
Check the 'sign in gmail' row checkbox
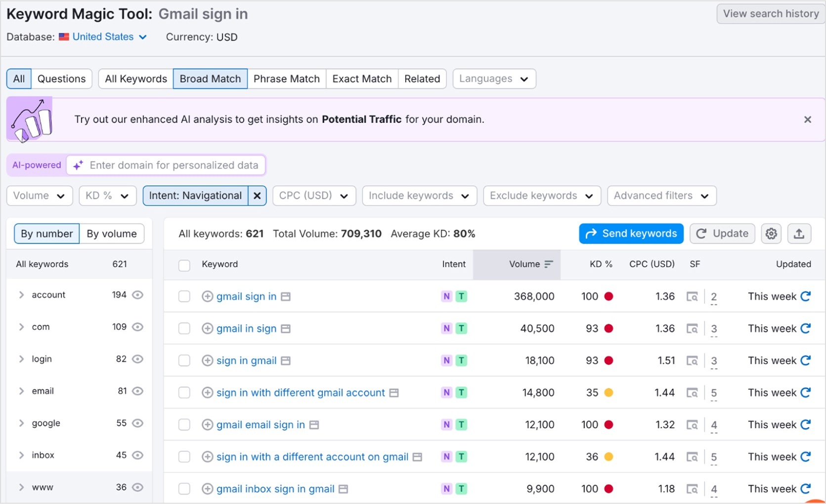184,361
